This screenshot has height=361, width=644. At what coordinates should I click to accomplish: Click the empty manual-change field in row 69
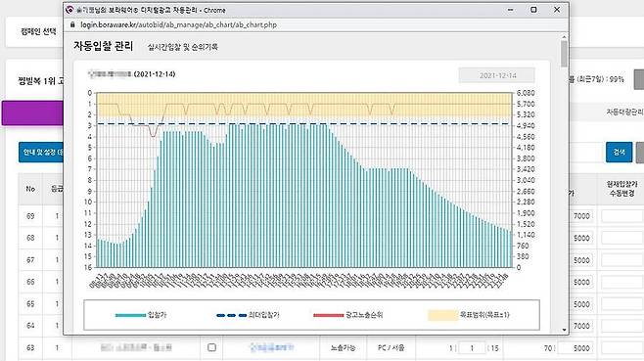[x=621, y=216]
